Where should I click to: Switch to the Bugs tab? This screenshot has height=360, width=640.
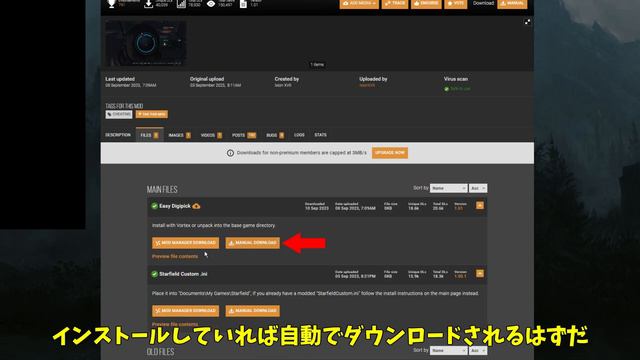coord(275,135)
